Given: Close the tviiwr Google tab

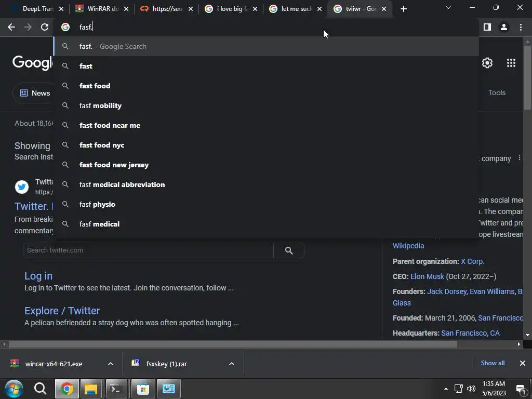Looking at the screenshot, I should pyautogui.click(x=384, y=9).
